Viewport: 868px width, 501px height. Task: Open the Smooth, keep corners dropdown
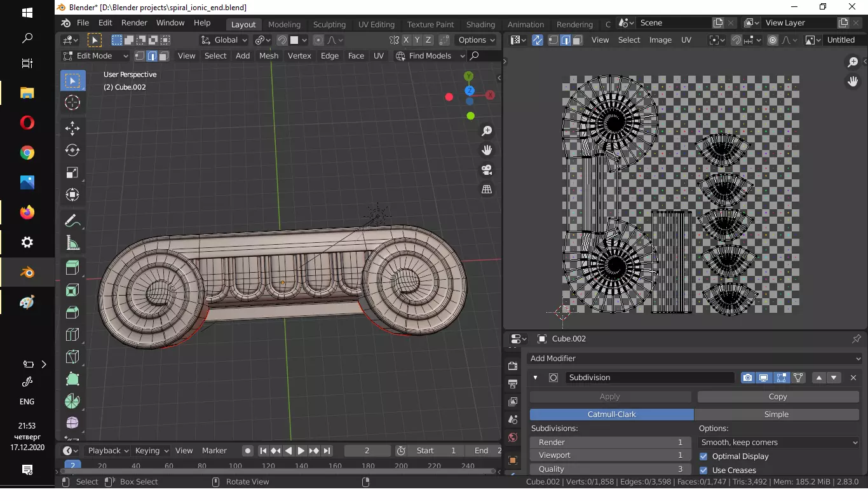pos(778,443)
